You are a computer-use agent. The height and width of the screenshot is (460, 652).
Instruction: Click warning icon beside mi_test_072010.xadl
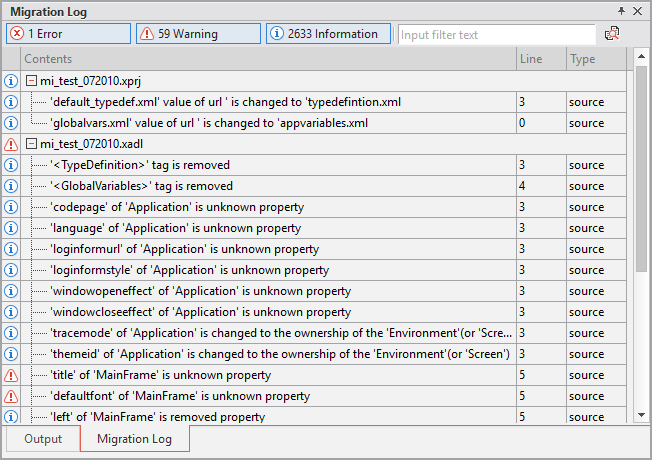[12, 144]
